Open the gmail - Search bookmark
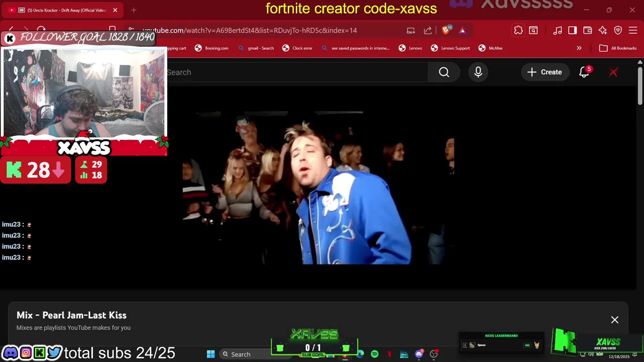This screenshot has width=644, height=362. (256, 48)
